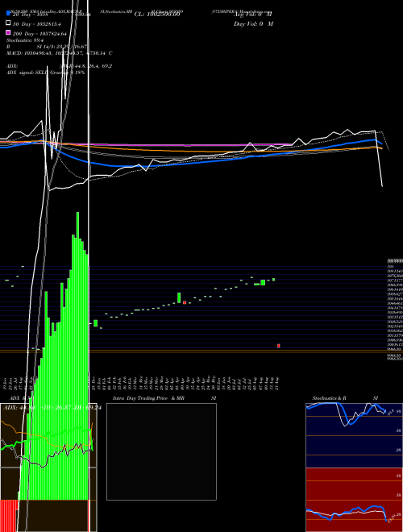
Task: Click the white 50 Day legend swatch
Action: point(8,23)
